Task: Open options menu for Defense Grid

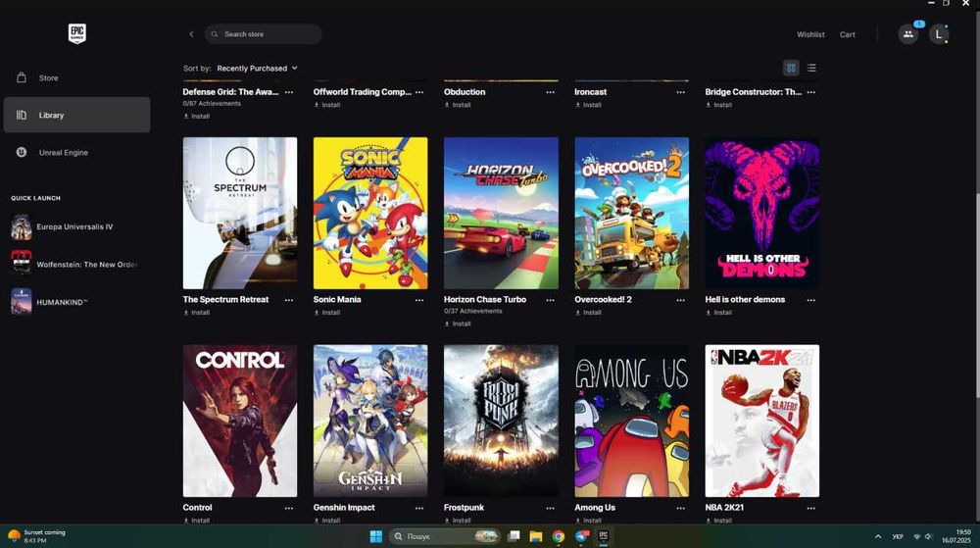Action: pyautogui.click(x=289, y=92)
